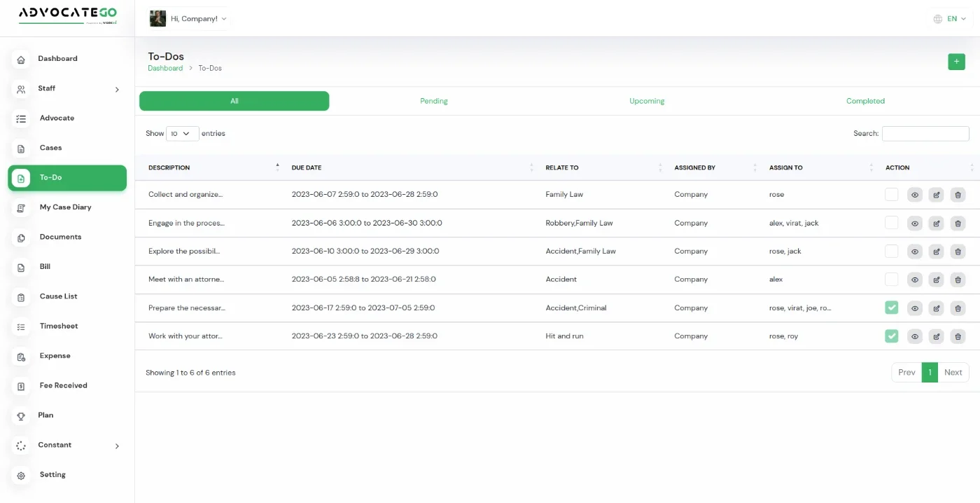Uncheck 'Work with your attor' completed checkbox
The height and width of the screenshot is (503, 980).
tap(891, 336)
